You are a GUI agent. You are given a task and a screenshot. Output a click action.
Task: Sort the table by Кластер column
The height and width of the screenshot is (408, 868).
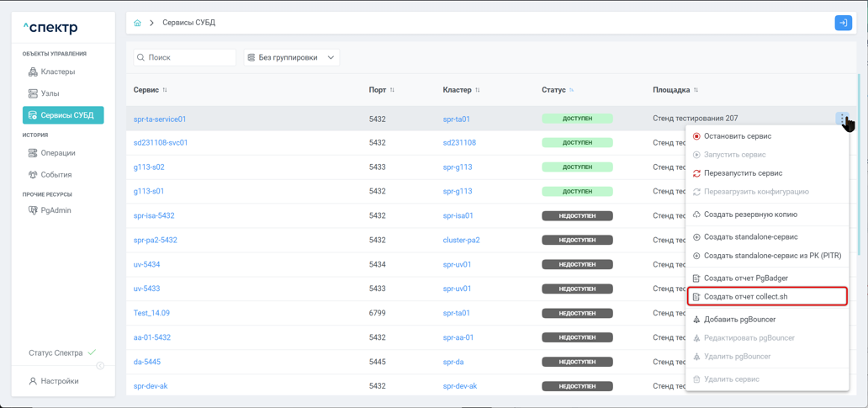coord(478,90)
